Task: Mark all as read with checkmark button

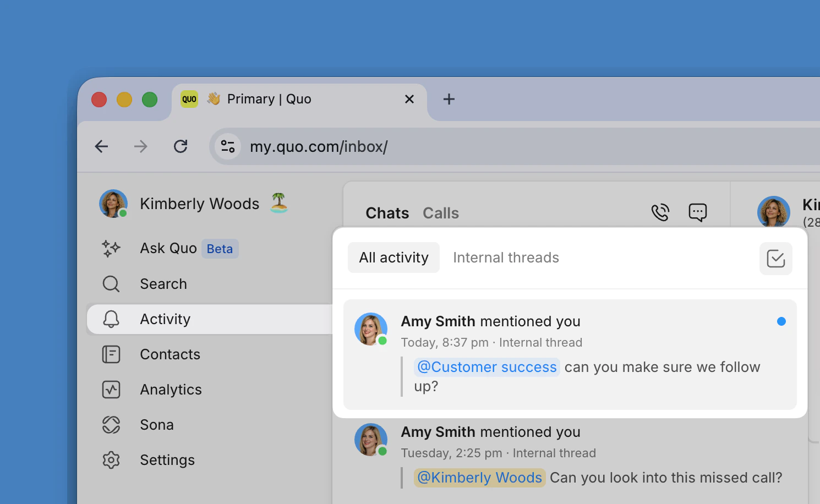Action: (776, 259)
